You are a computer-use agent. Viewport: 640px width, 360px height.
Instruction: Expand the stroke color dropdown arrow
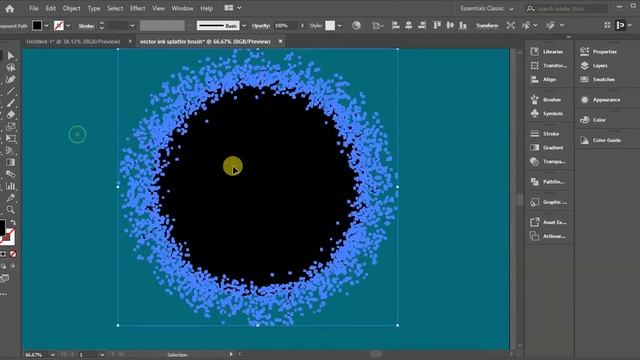point(68,25)
